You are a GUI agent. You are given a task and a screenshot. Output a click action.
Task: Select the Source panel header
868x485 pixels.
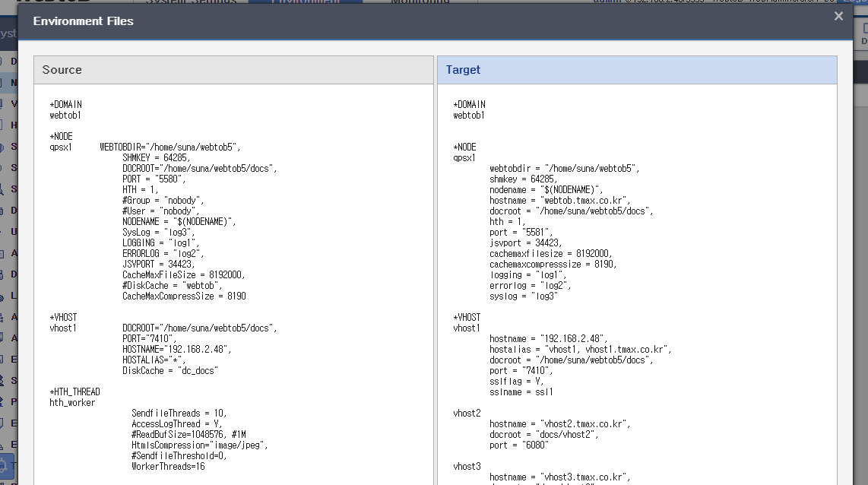(x=233, y=70)
